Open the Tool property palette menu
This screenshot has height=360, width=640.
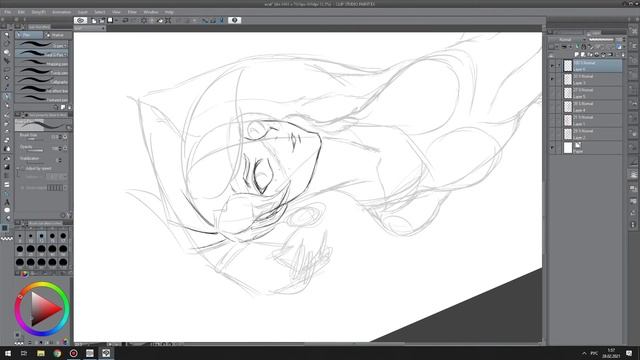18,115
